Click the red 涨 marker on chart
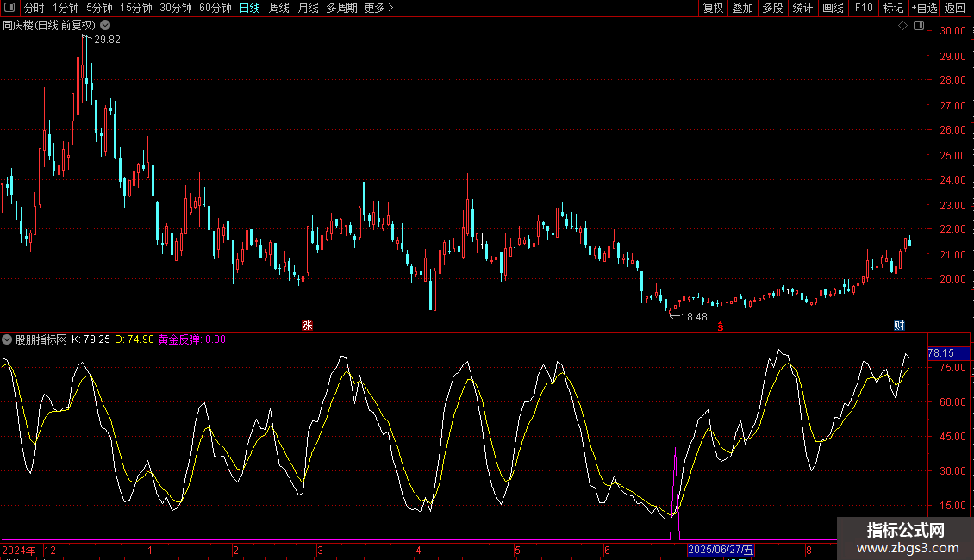Image resolution: width=974 pixels, height=560 pixels. pos(307,326)
